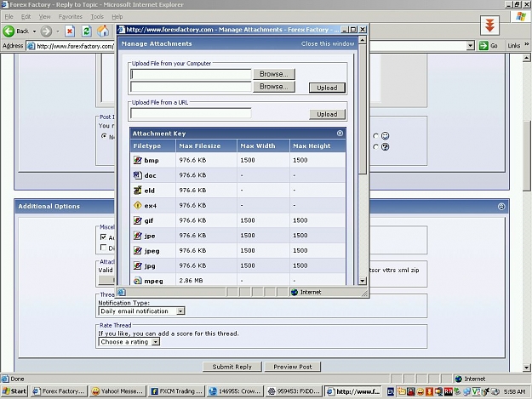Click the orange download arrows icon
532x399 pixels.
click(x=489, y=26)
